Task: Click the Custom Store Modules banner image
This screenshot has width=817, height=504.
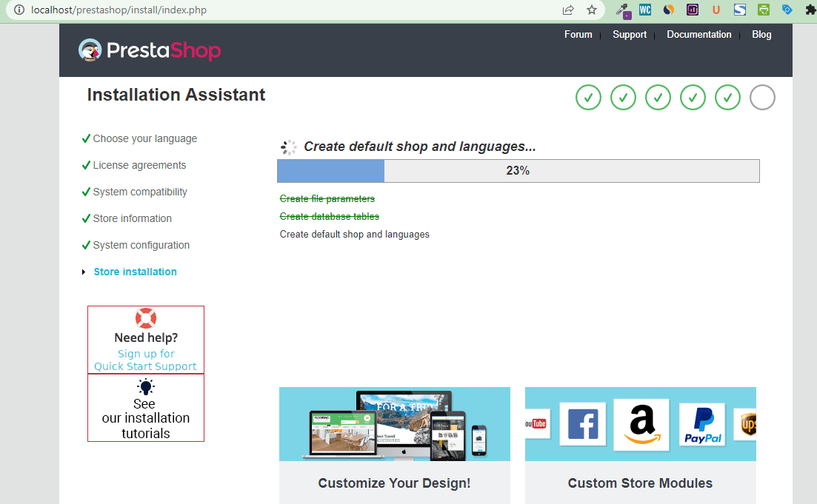Action: (x=641, y=424)
